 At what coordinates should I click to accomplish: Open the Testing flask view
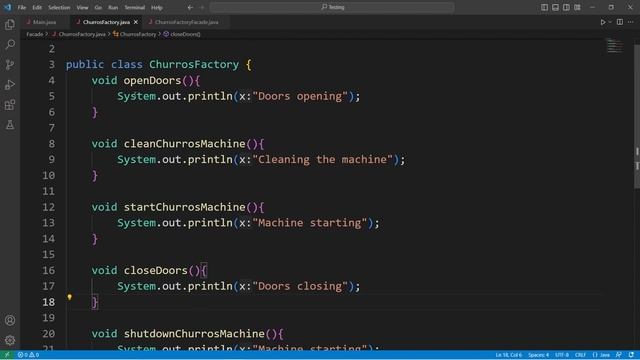coord(10,124)
